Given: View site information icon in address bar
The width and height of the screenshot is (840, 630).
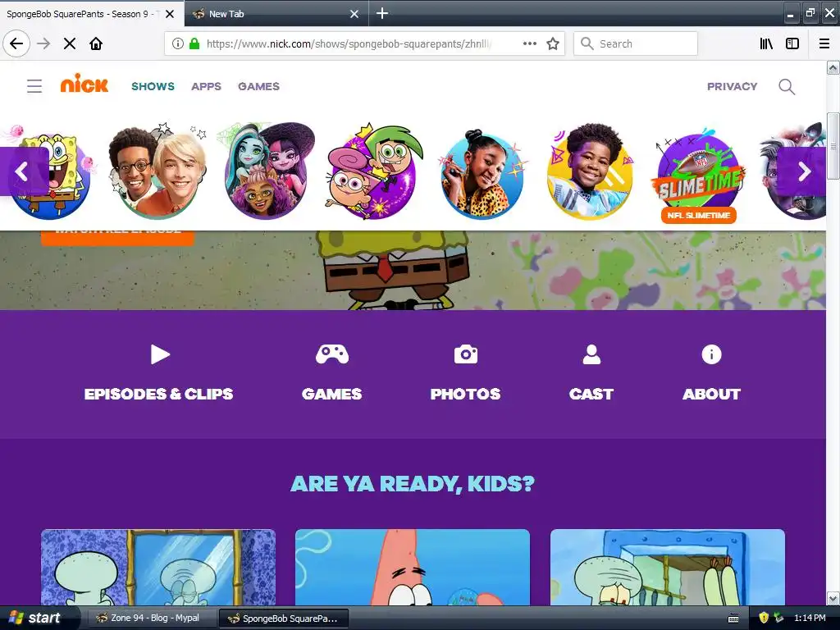Looking at the screenshot, I should 178,43.
